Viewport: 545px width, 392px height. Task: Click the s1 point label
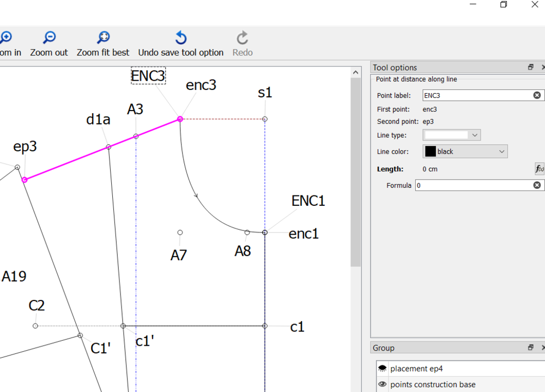coord(265,93)
